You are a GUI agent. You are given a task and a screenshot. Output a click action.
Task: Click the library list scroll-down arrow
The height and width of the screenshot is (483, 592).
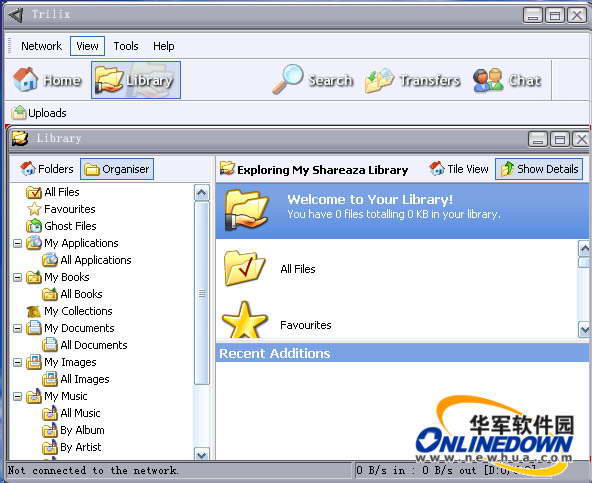[x=584, y=330]
